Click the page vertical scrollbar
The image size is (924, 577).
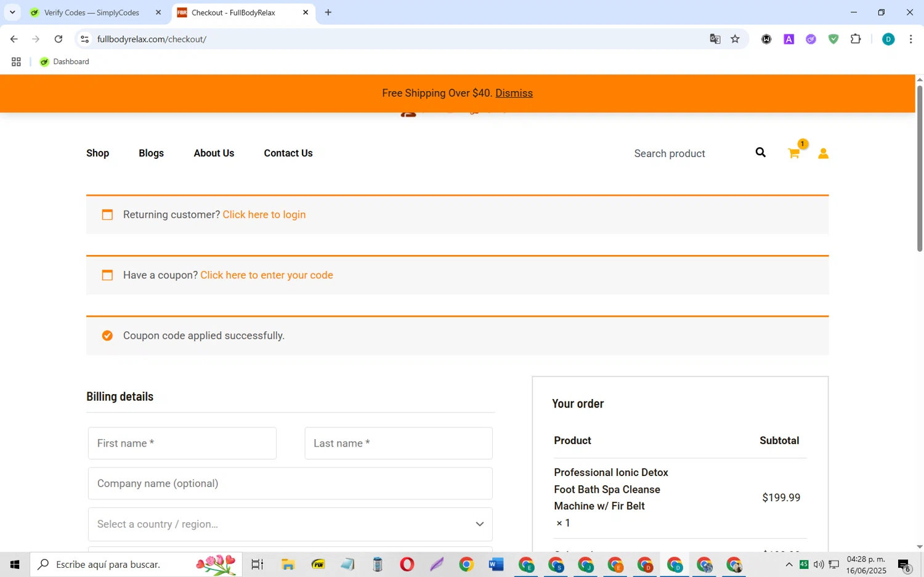click(919, 168)
